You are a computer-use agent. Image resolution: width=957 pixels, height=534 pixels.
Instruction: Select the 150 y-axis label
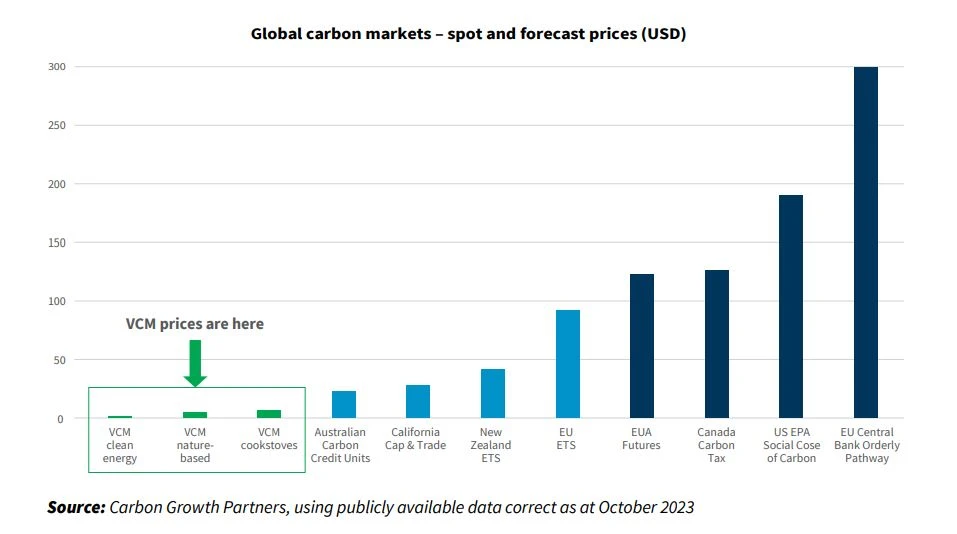(x=59, y=243)
